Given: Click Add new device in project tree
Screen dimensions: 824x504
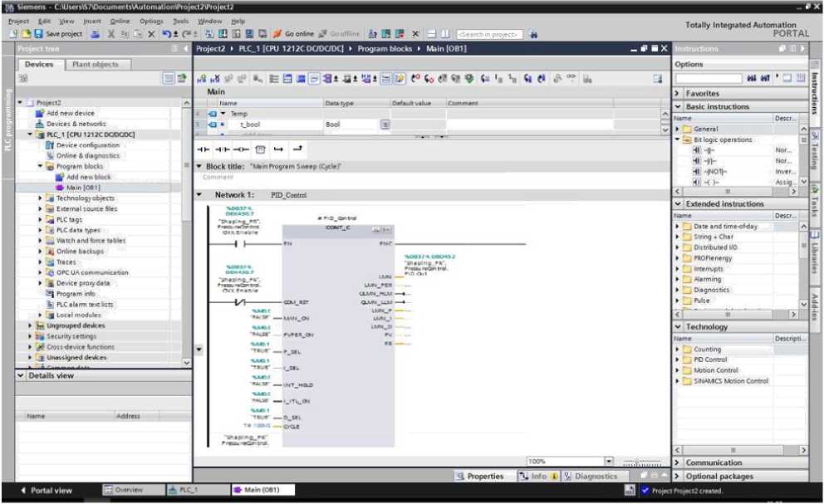Looking at the screenshot, I should coord(70,113).
